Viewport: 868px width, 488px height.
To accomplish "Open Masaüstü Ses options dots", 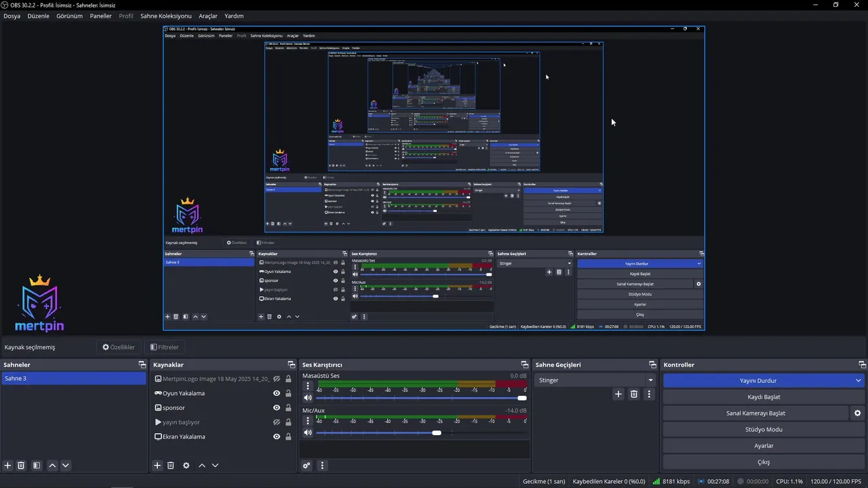I will [308, 386].
